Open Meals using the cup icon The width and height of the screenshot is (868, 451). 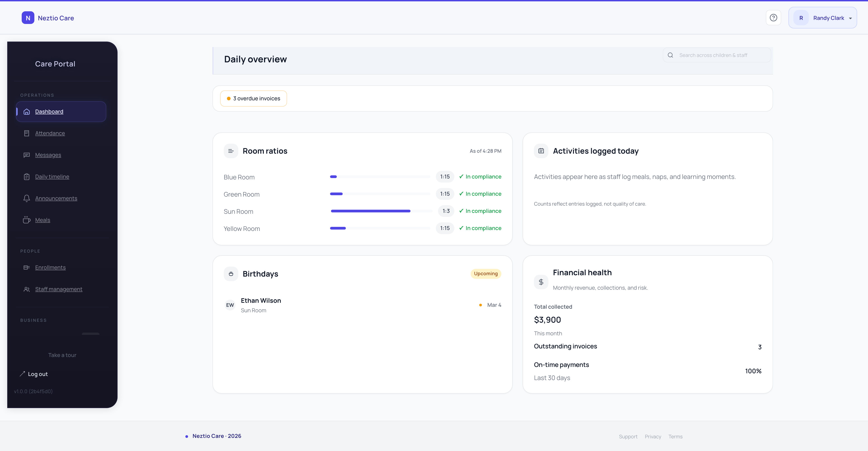point(27,220)
